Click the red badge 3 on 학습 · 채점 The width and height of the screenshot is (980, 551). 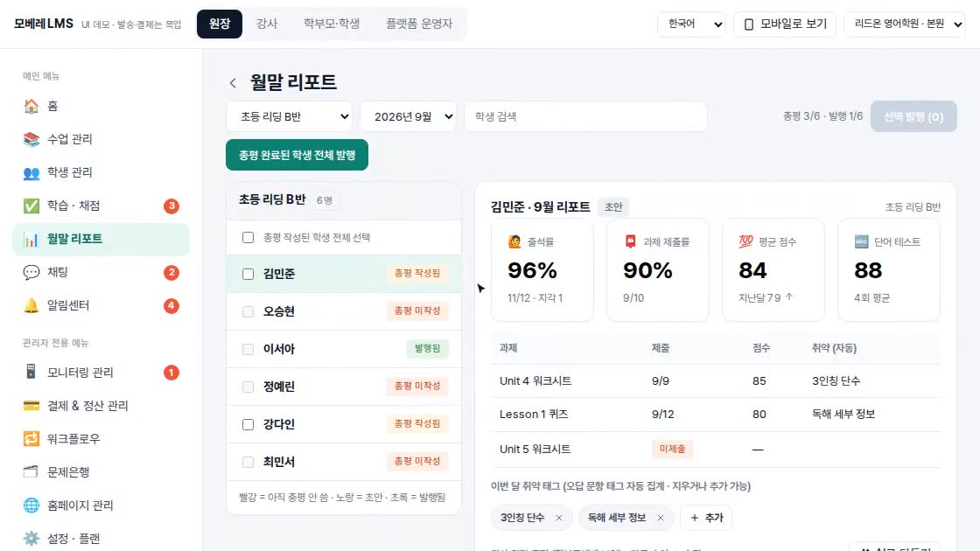click(171, 206)
